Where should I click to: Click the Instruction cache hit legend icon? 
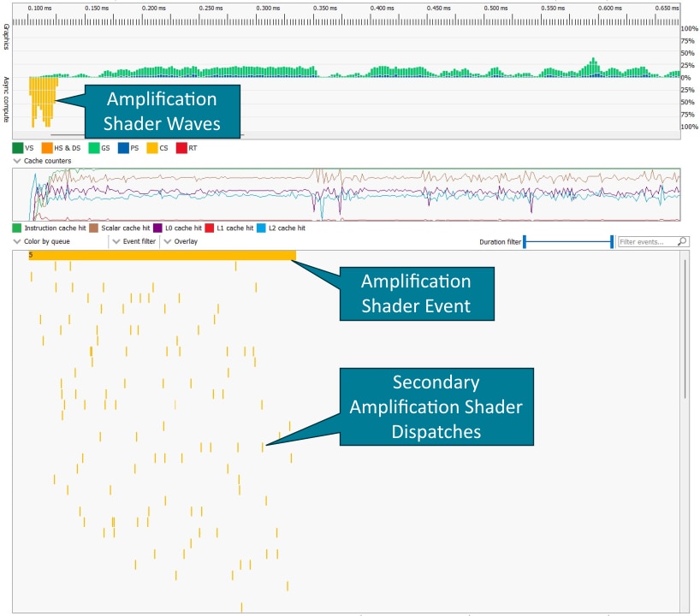(x=17, y=228)
